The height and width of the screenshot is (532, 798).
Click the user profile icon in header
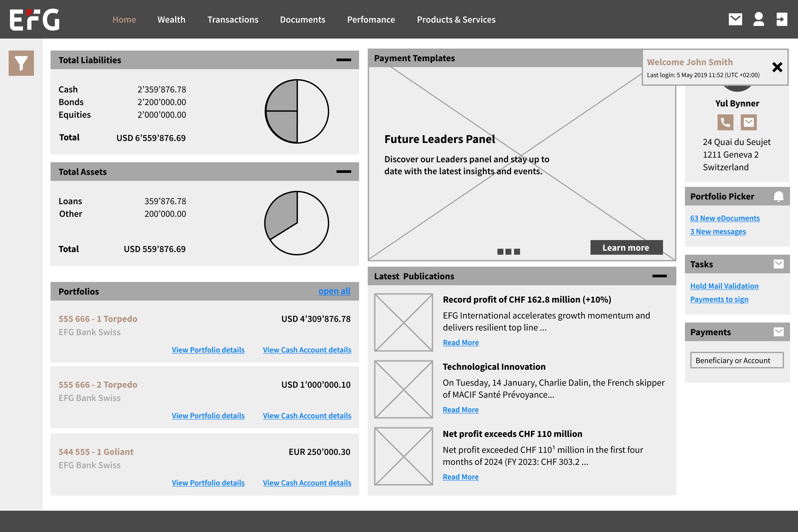pyautogui.click(x=758, y=19)
